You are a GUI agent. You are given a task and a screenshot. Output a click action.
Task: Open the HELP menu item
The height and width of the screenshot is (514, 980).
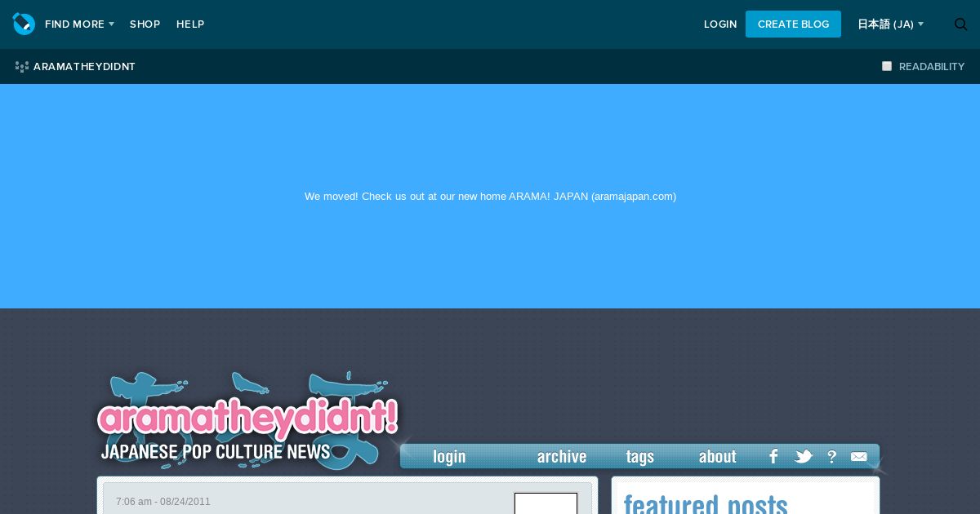coord(190,24)
